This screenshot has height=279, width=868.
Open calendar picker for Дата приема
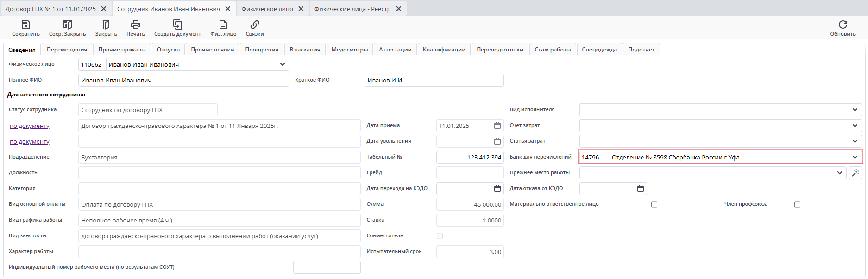click(x=497, y=126)
